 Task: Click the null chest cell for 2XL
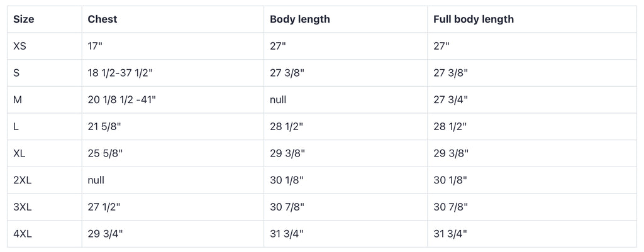click(96, 180)
